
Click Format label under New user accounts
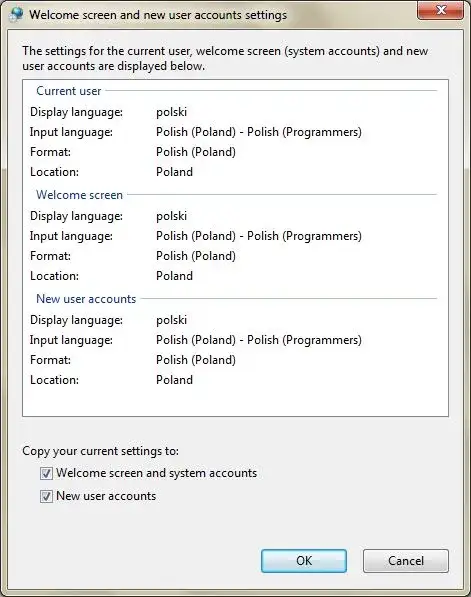(x=50, y=360)
